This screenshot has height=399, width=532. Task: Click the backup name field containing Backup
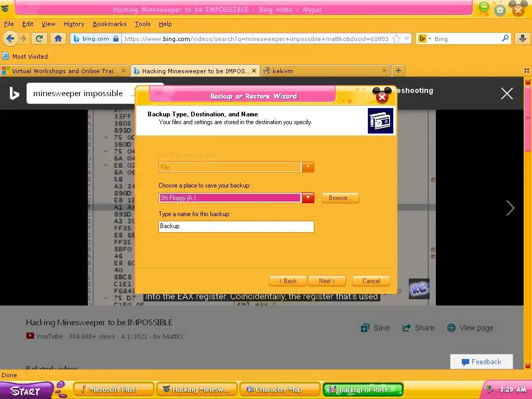click(236, 227)
